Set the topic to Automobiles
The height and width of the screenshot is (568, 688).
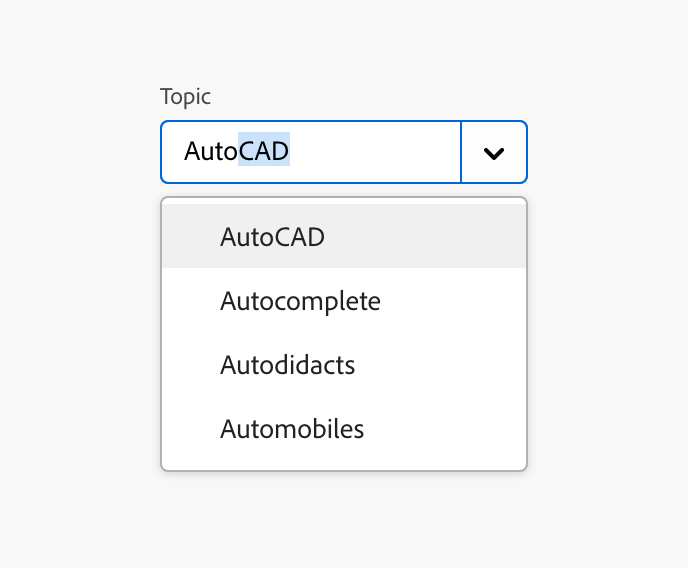(x=292, y=429)
